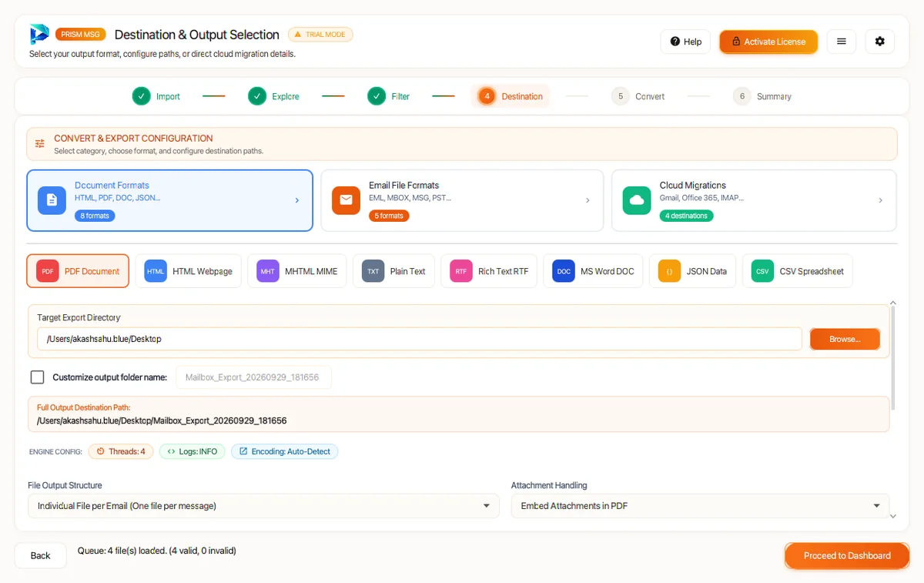Click the Target Export Directory path field
The width and height of the screenshot is (924, 583).
tap(420, 339)
